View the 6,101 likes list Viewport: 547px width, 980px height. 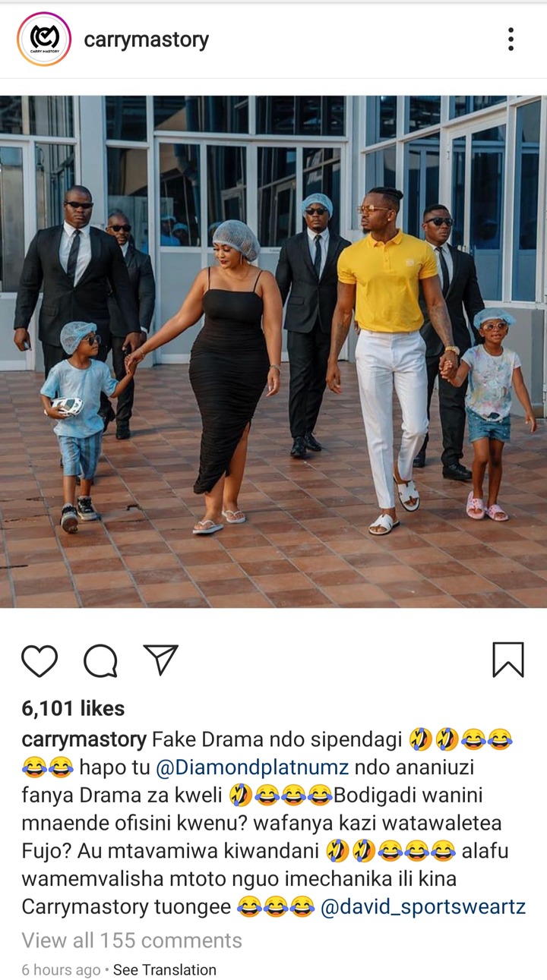(73, 708)
